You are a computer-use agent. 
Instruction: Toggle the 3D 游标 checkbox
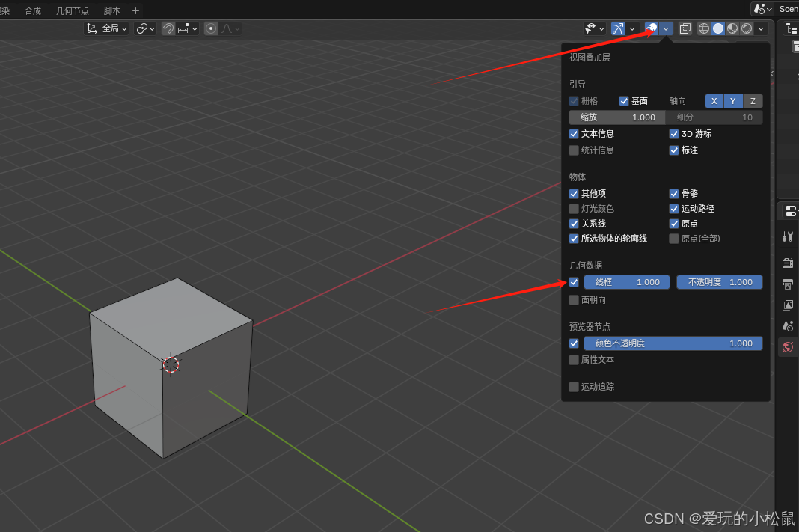[673, 134]
